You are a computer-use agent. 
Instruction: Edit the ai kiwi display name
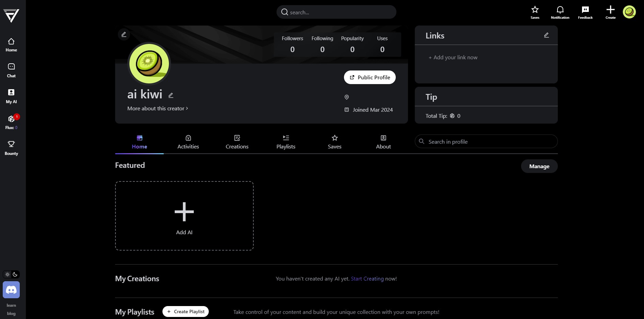171,95
